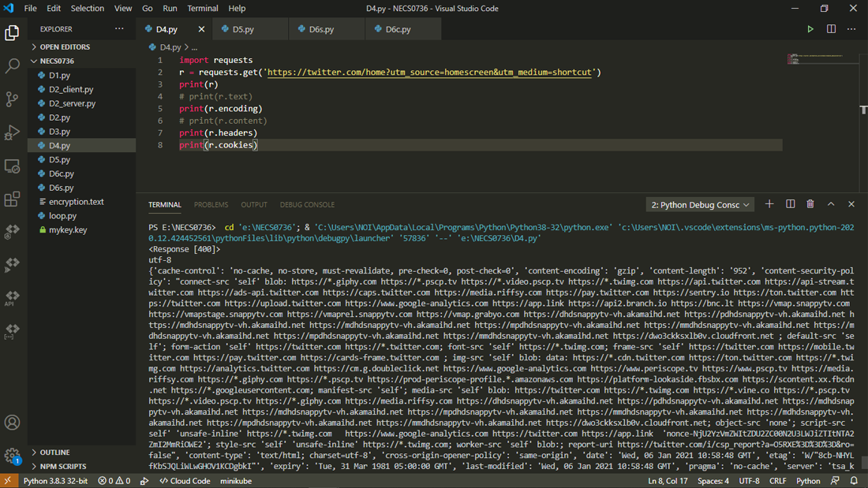Open the Source Control view
The width and height of the screenshot is (868, 488).
tap(13, 99)
